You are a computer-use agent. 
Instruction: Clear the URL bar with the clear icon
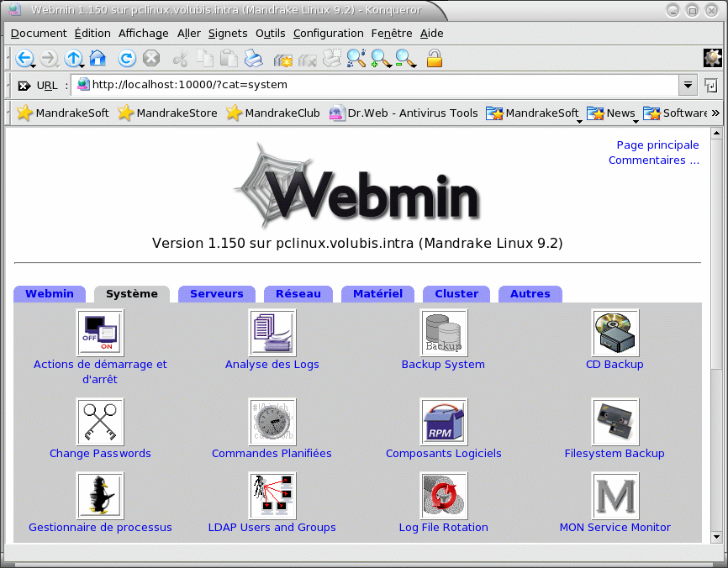point(24,86)
